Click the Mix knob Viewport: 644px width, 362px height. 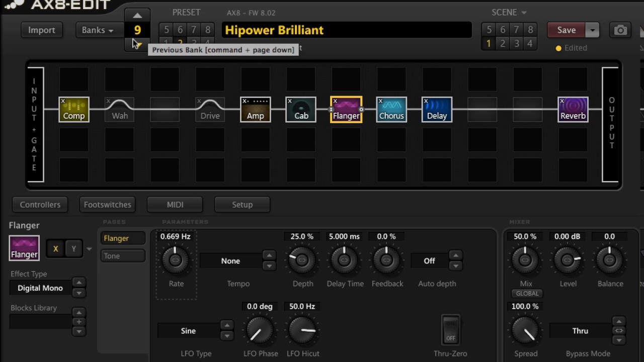coord(525,260)
